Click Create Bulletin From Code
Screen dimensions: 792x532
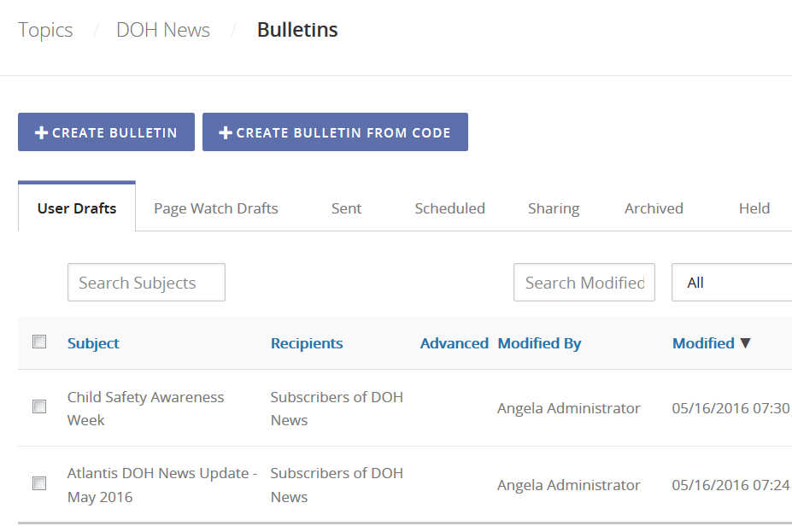tap(335, 132)
